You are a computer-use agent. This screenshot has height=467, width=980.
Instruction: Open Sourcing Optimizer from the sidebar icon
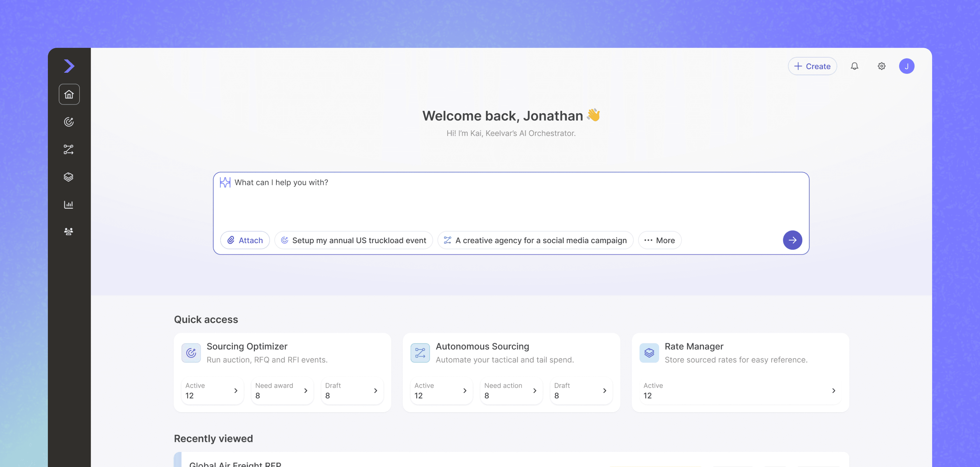69,122
